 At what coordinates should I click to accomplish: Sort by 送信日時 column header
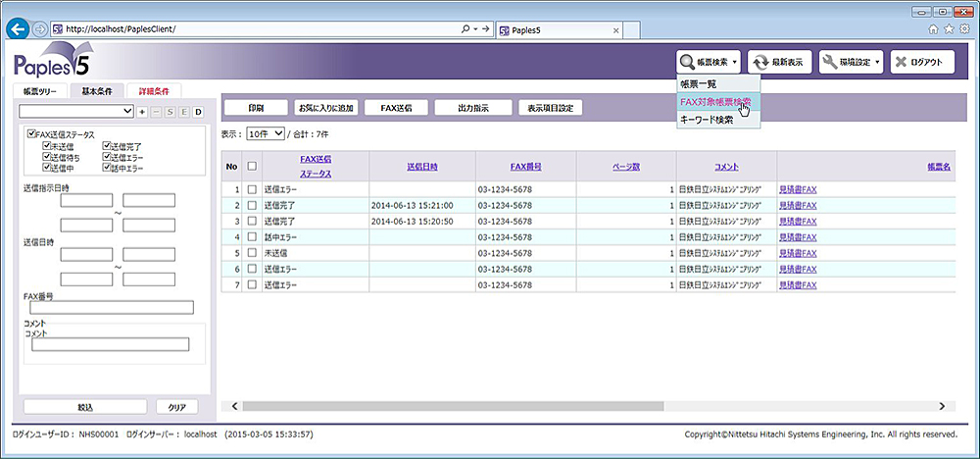point(421,167)
